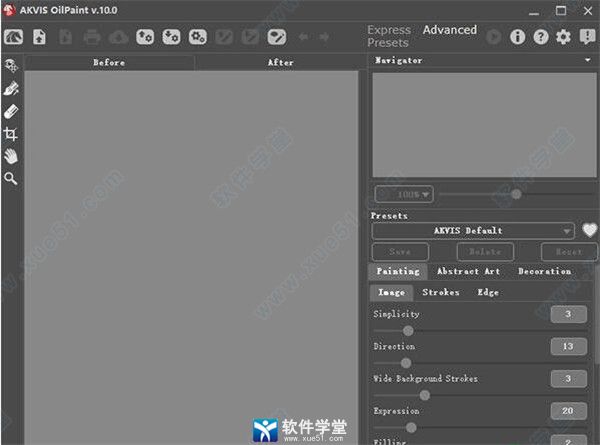
Task: Open an image file with the upload icon
Action: (x=39, y=37)
